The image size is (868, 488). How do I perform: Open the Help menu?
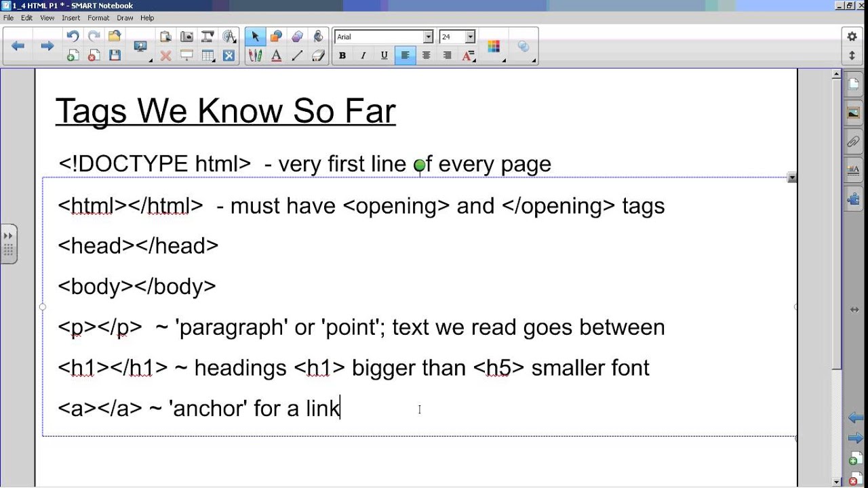(x=147, y=18)
